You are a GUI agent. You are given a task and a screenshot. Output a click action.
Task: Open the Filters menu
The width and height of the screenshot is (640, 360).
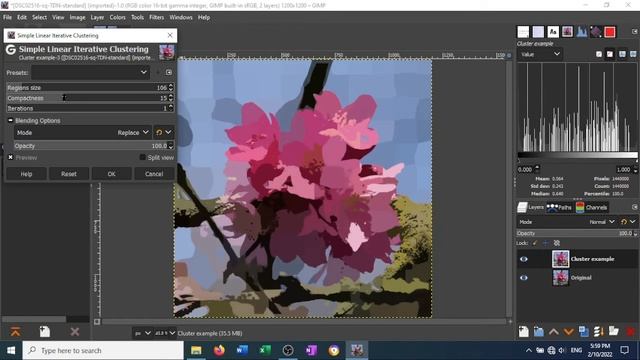pyautogui.click(x=156, y=18)
